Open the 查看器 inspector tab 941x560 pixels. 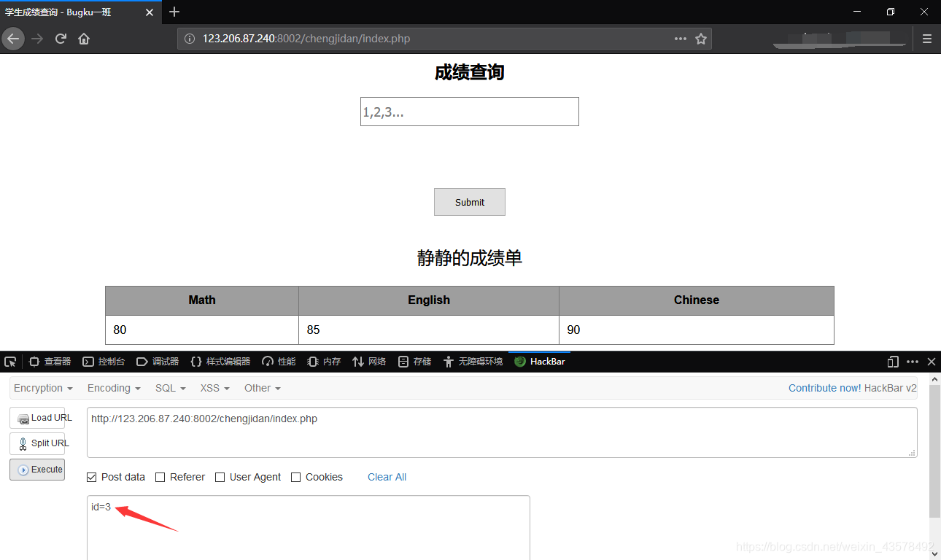coord(50,362)
